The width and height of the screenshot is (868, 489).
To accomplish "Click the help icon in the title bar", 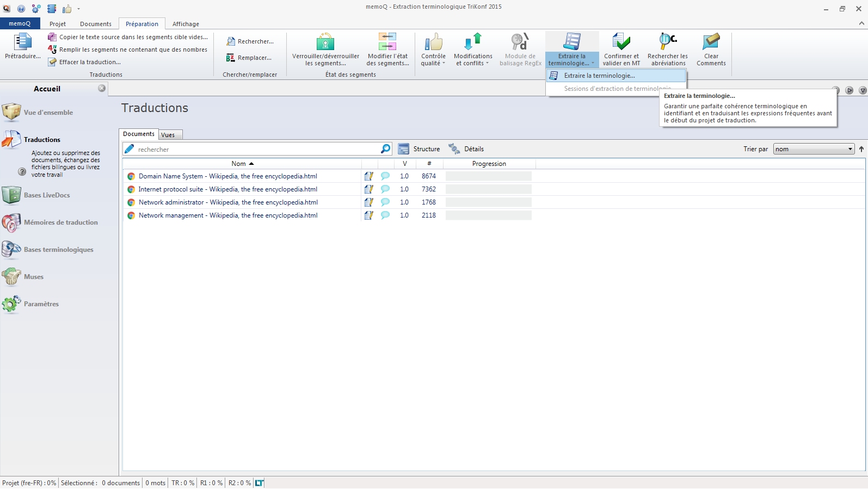I will pyautogui.click(x=21, y=9).
